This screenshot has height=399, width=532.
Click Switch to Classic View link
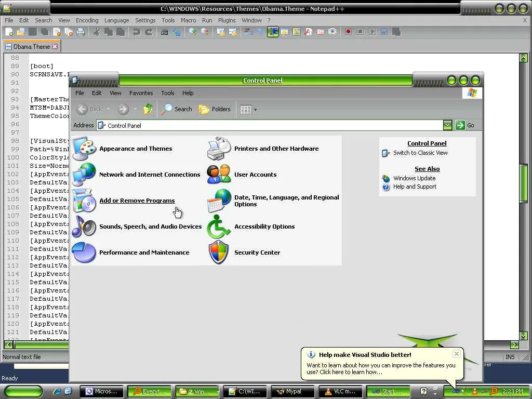click(420, 153)
